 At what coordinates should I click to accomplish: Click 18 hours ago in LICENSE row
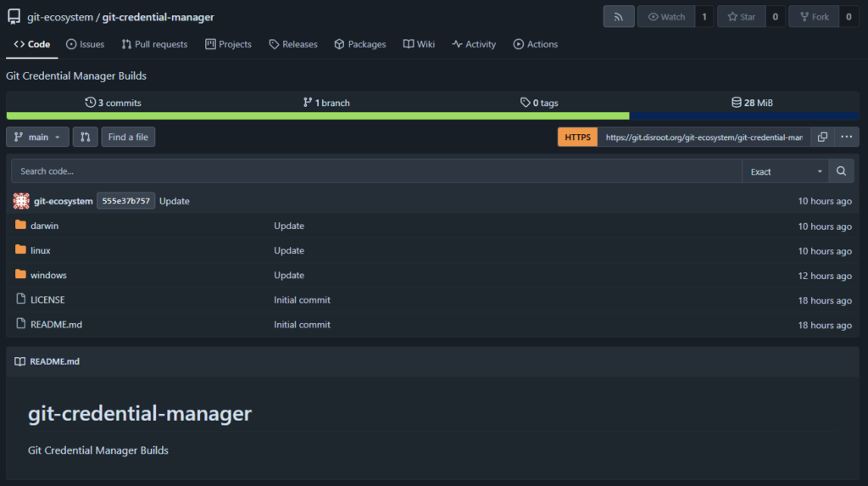(x=825, y=300)
